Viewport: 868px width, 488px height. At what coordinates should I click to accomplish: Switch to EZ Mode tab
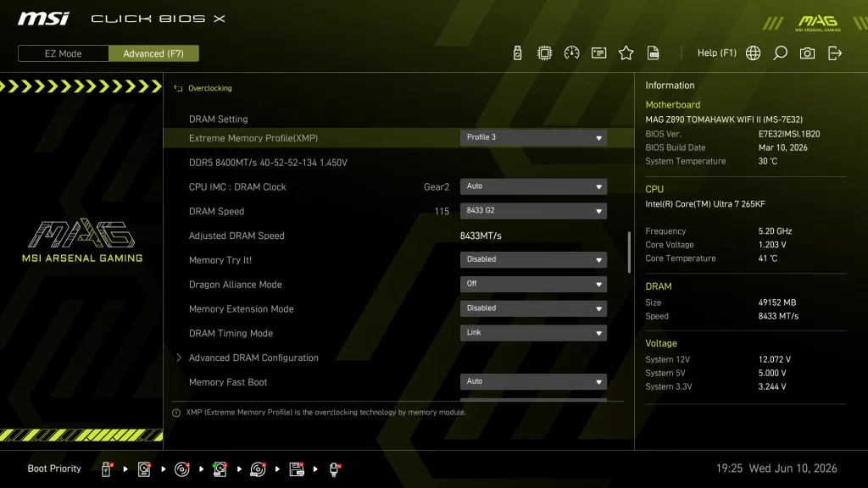click(x=63, y=53)
